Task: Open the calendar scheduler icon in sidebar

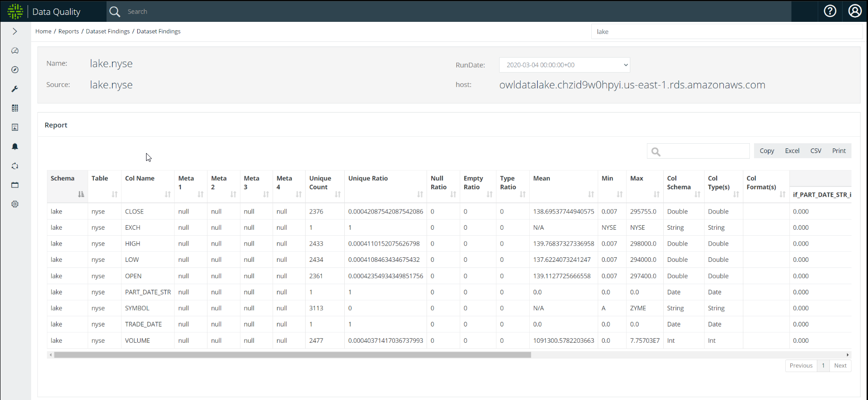Action: (x=15, y=185)
